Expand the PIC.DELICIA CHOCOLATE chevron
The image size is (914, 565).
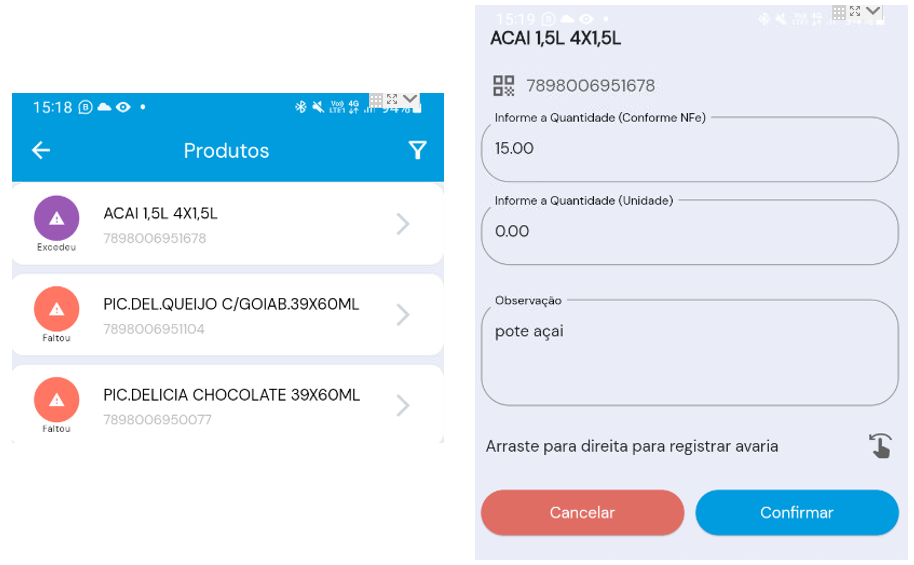[403, 405]
